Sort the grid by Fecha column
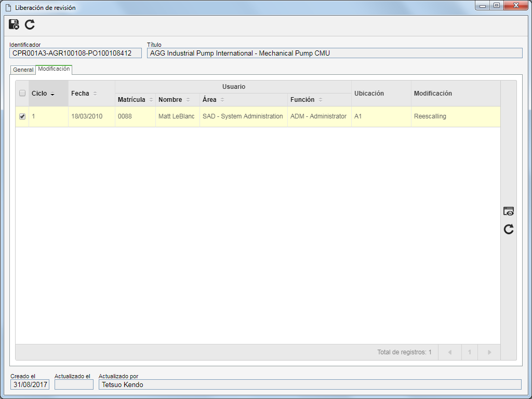 tap(91, 94)
